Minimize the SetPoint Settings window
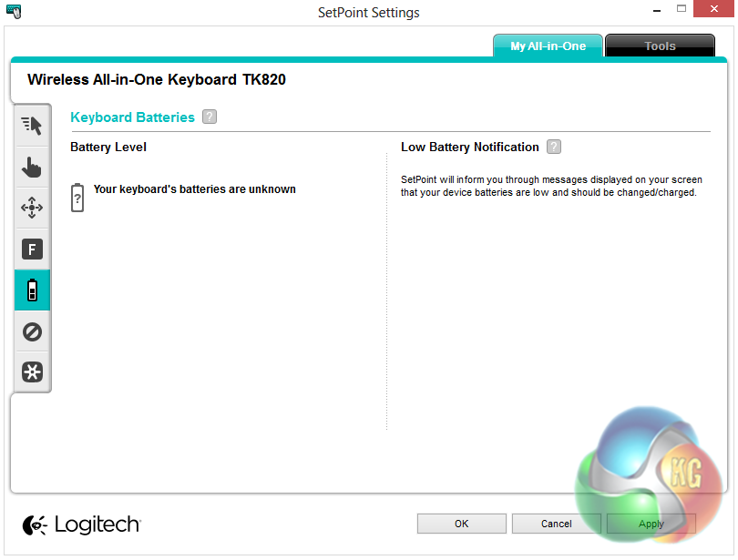738x560 pixels. pyautogui.click(x=657, y=9)
